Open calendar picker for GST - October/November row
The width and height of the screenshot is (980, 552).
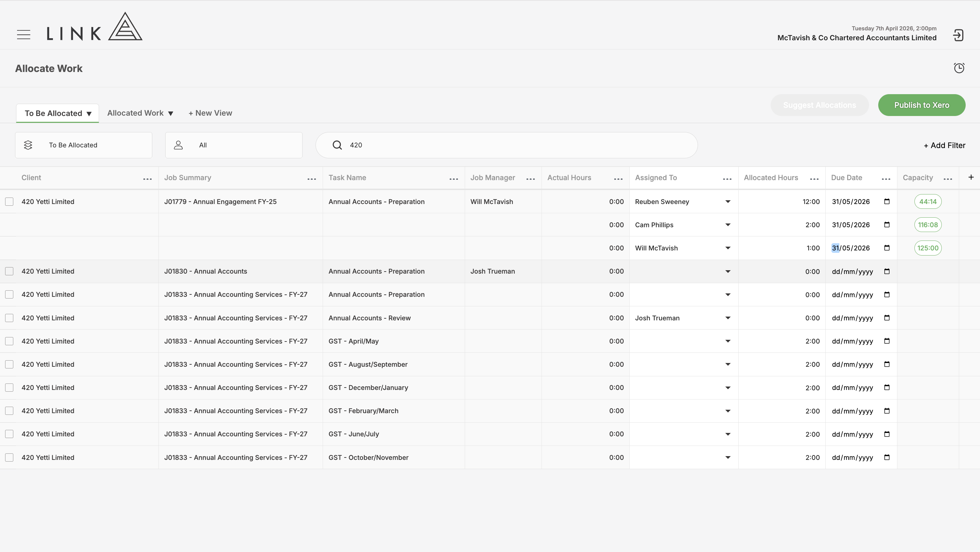tap(887, 457)
